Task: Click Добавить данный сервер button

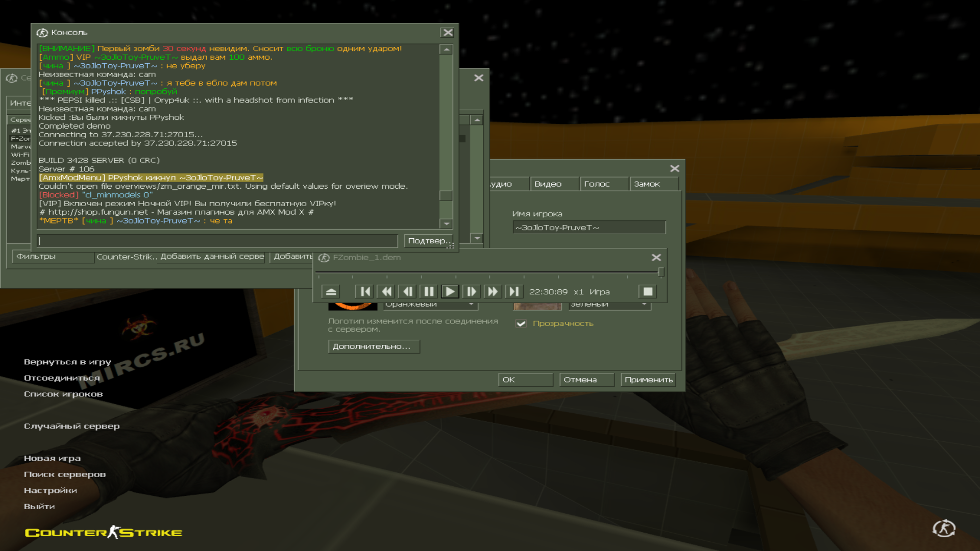Action: coord(212,257)
